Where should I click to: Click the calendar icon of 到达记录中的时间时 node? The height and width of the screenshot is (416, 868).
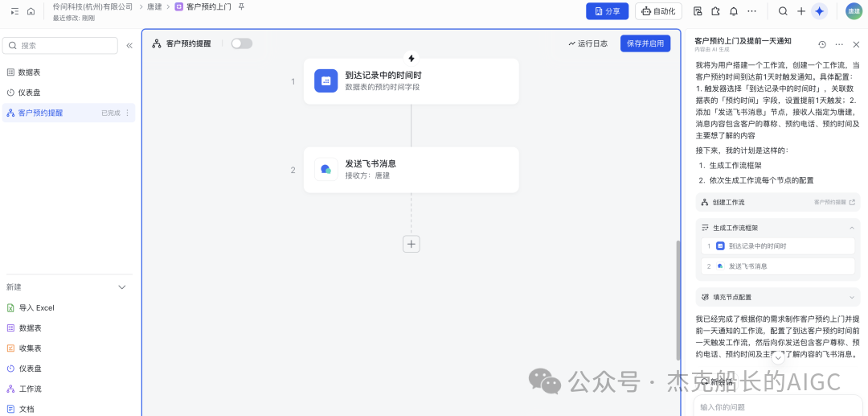click(326, 81)
